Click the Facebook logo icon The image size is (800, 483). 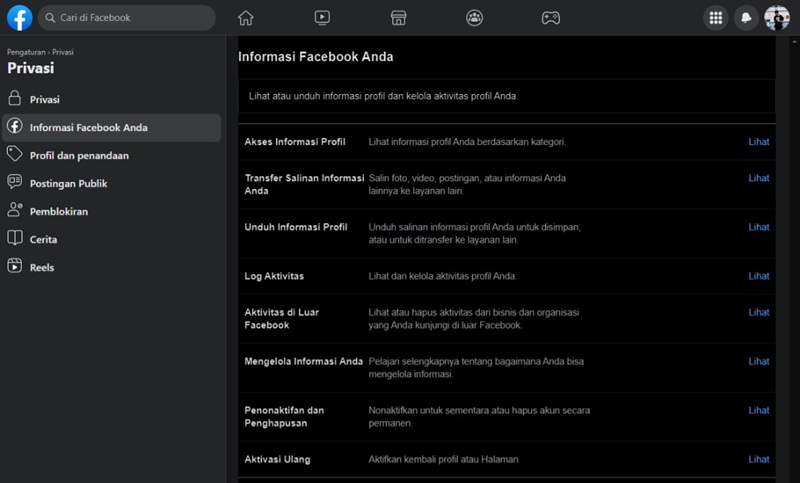click(x=19, y=17)
